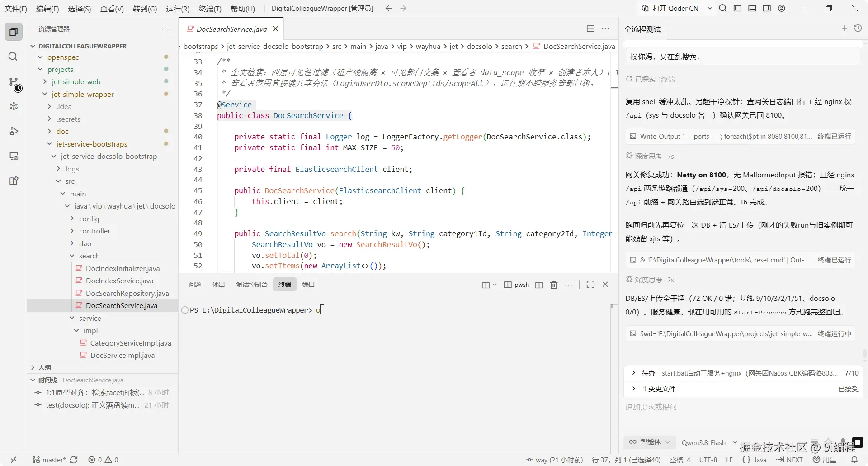
Task: Click the errors and warnings counter
Action: pyautogui.click(x=103, y=460)
